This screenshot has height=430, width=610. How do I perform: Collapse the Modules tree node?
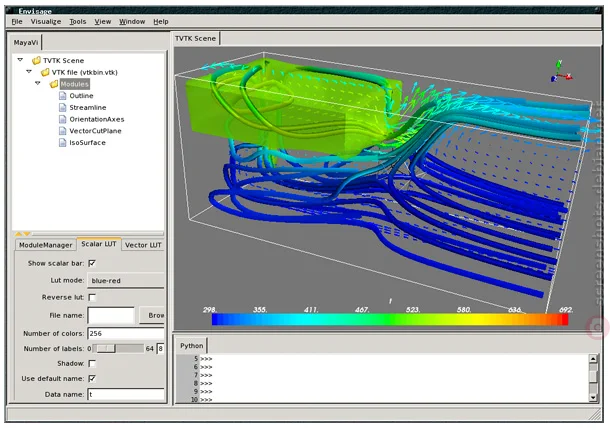[x=38, y=83]
